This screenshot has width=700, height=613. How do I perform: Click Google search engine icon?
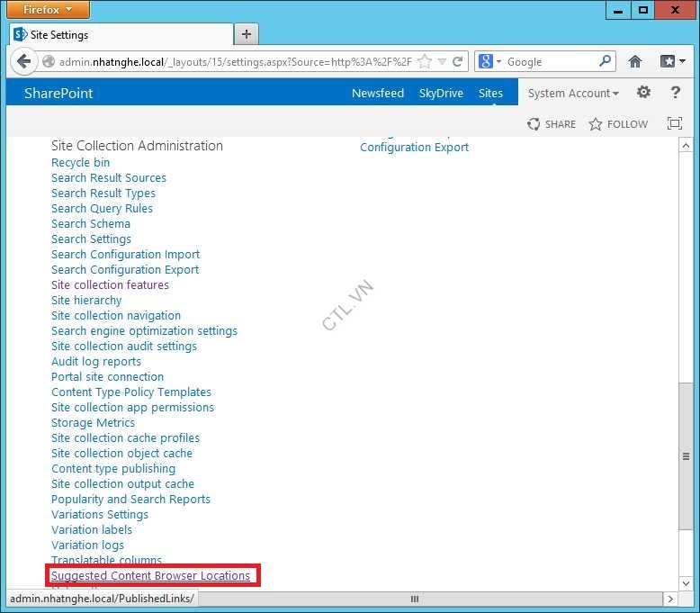pyautogui.click(x=486, y=61)
